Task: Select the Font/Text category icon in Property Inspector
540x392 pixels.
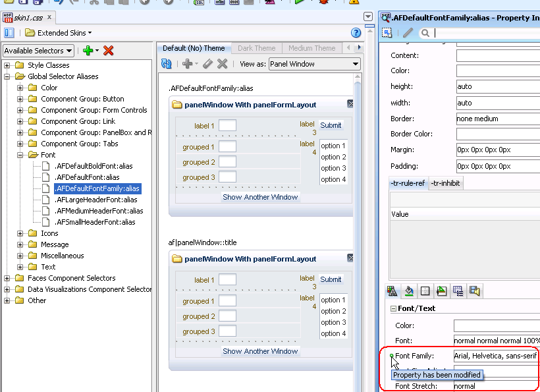Action: (x=392, y=291)
